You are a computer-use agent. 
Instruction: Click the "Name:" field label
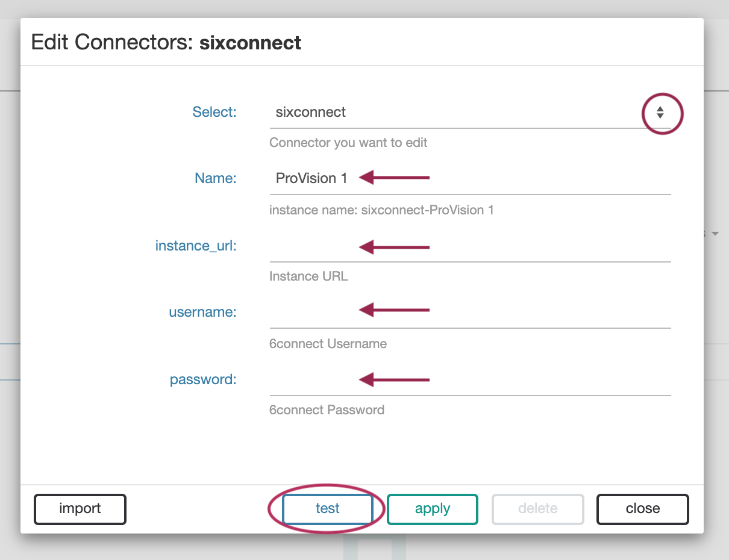tap(215, 178)
